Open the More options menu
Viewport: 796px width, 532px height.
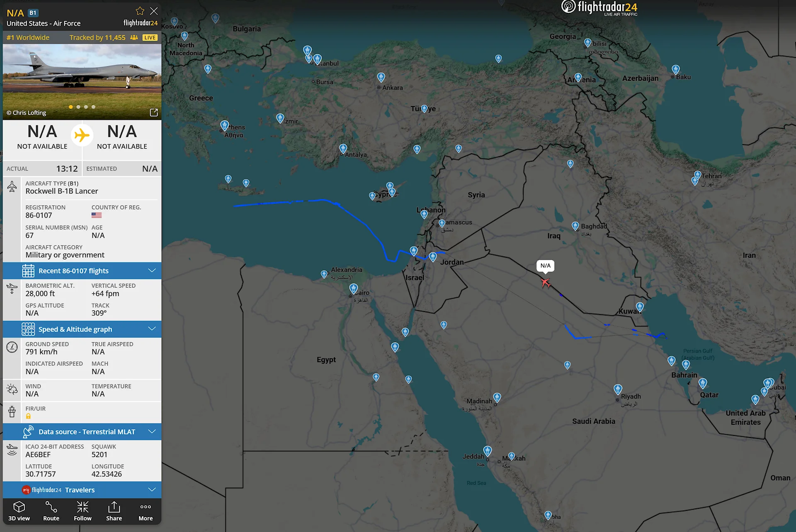(x=146, y=511)
